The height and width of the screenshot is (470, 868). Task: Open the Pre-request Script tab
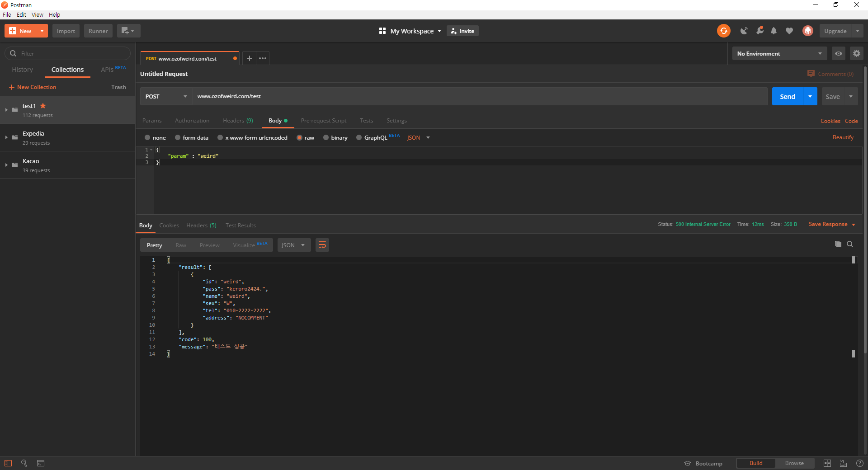[324, 121]
